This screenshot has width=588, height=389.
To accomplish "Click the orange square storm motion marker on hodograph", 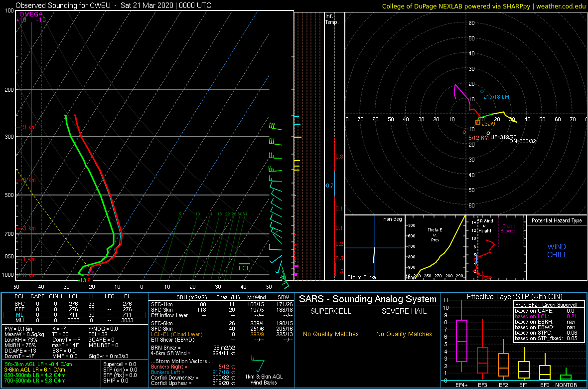I will (478, 122).
